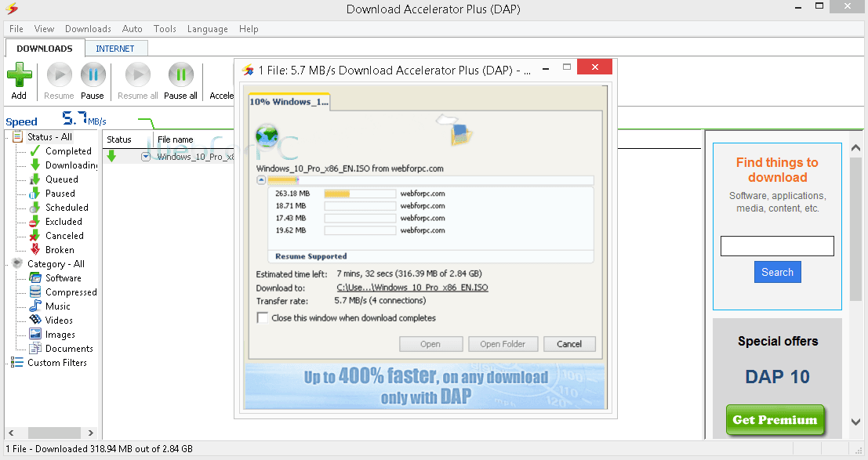Click the blue Search button

coord(777,272)
